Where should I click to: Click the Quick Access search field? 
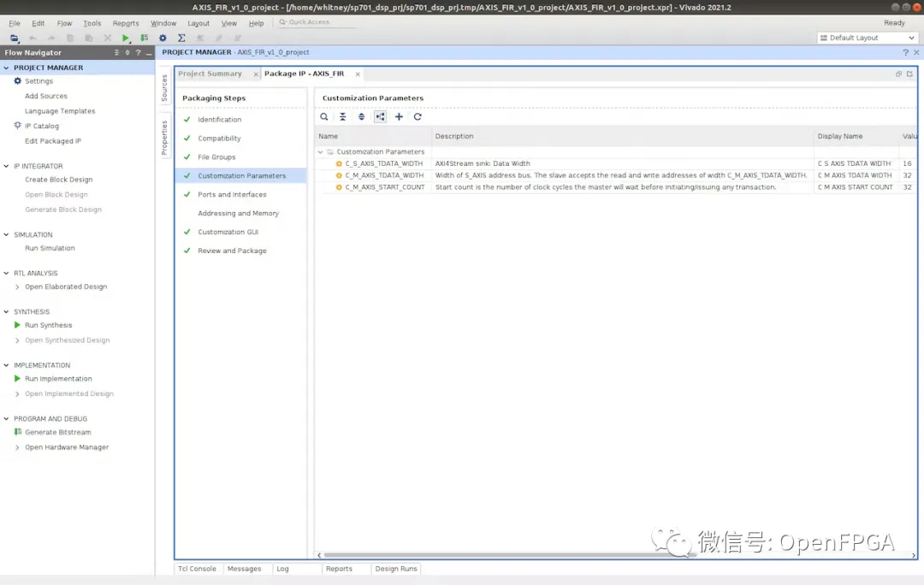[317, 22]
